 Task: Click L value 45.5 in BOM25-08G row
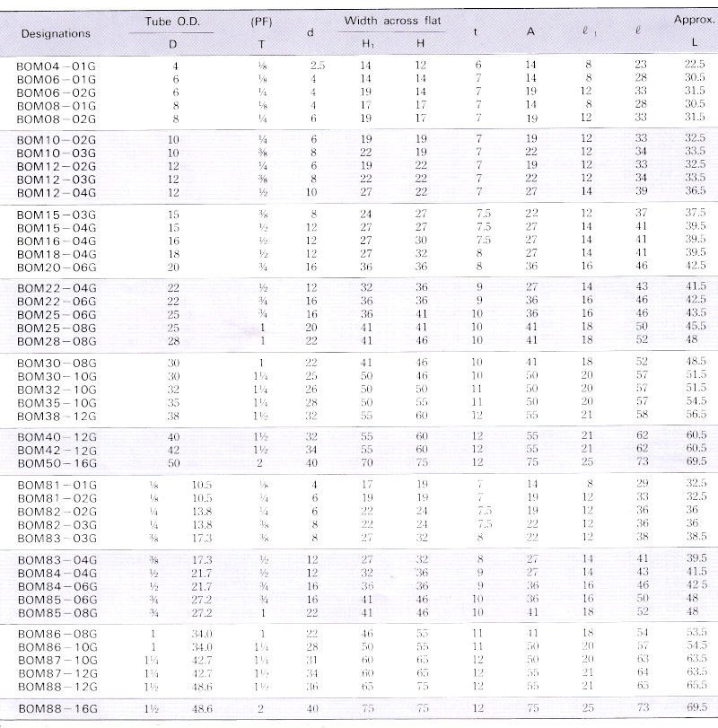696,326
